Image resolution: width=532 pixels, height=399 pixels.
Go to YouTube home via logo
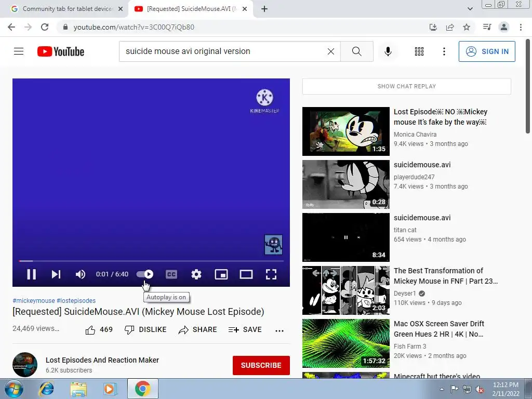[61, 51]
